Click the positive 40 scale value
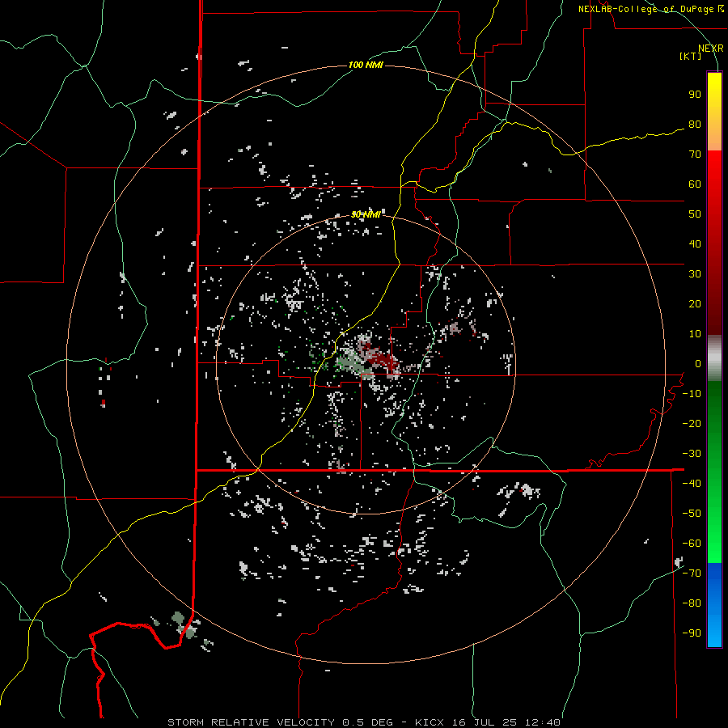Viewport: 728px width, 728px height. pos(695,243)
